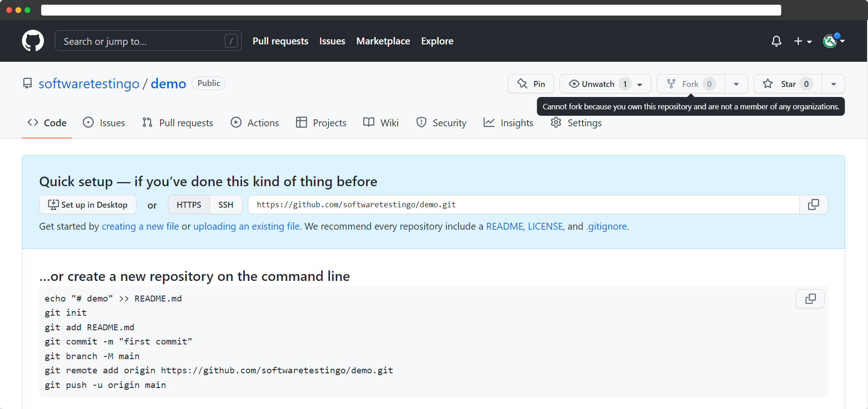
Task: Open the creating a new file link
Action: click(x=140, y=226)
